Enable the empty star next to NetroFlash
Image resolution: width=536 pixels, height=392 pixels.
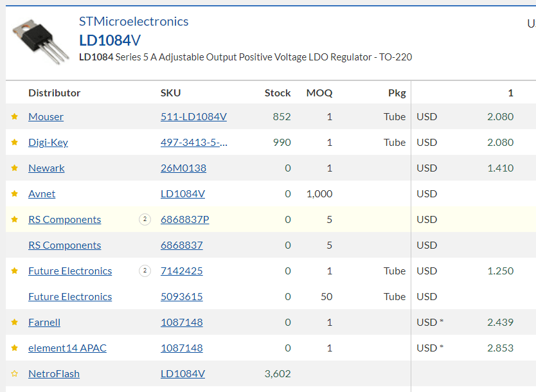point(14,373)
